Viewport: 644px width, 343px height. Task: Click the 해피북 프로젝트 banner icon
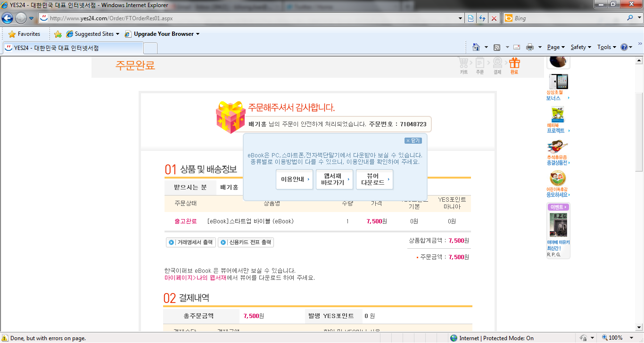click(558, 114)
